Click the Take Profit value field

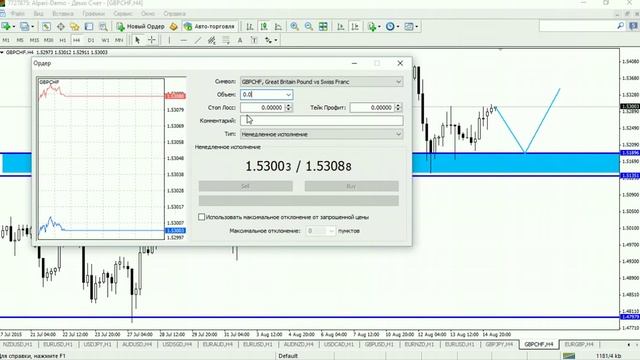[x=372, y=107]
